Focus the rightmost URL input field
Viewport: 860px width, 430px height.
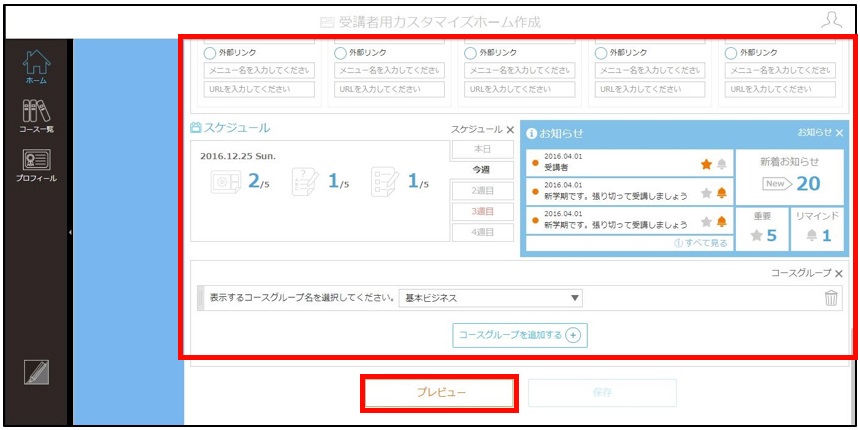(x=780, y=89)
